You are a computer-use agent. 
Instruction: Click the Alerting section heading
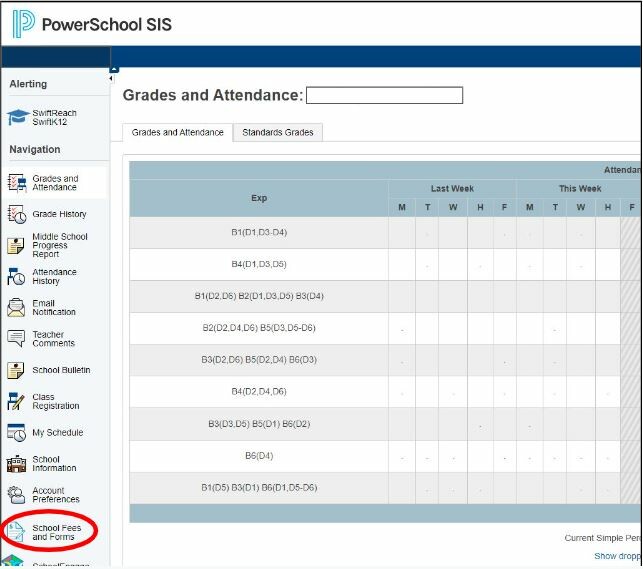pyautogui.click(x=28, y=84)
